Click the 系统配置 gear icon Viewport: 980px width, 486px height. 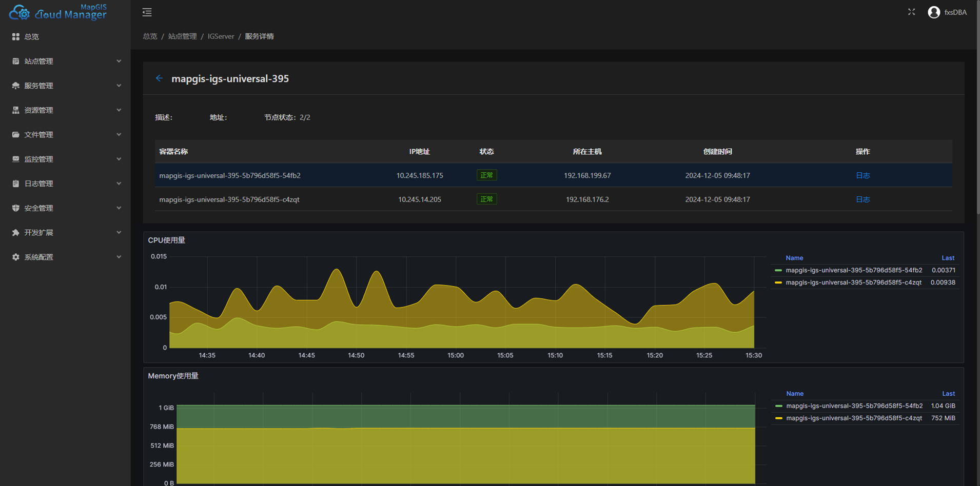(16, 257)
